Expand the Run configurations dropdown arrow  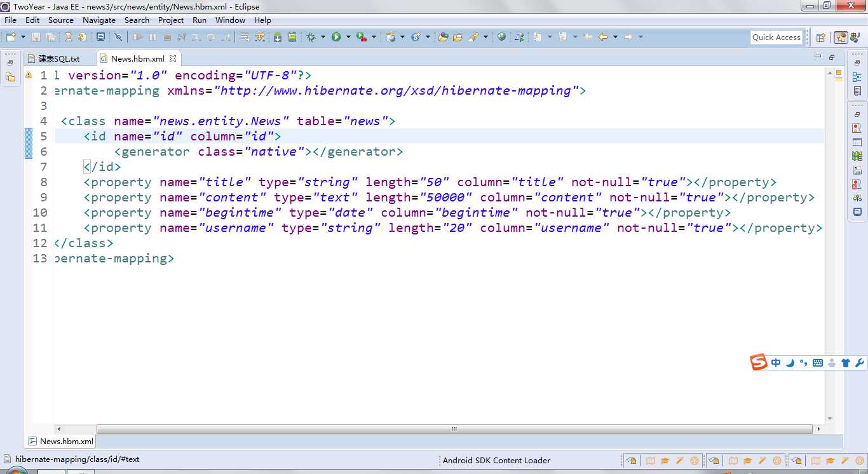(348, 37)
